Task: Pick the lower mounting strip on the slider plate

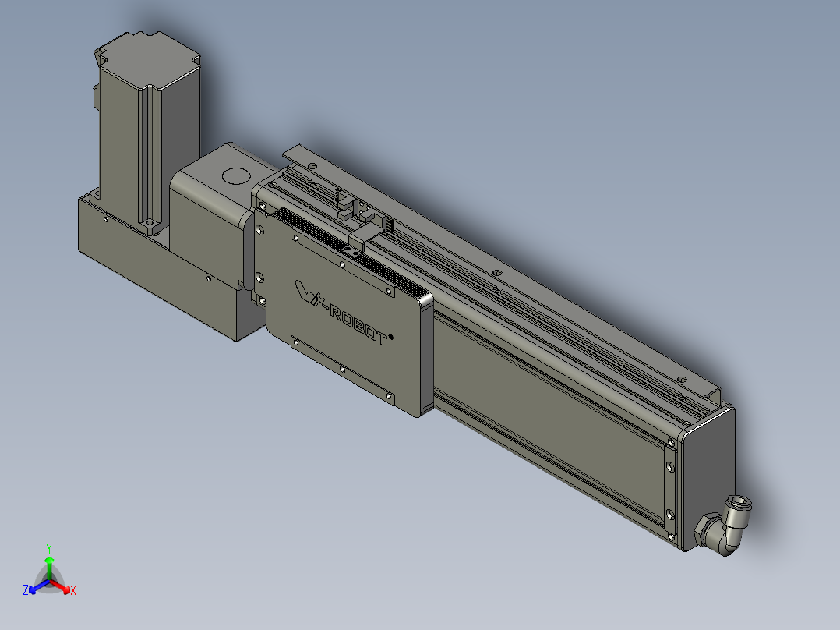Action: point(343,370)
